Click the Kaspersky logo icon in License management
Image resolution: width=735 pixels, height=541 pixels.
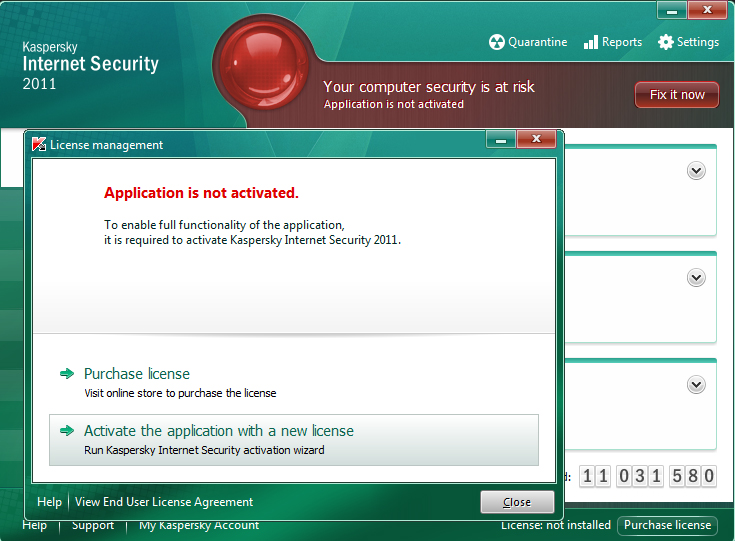[39, 144]
